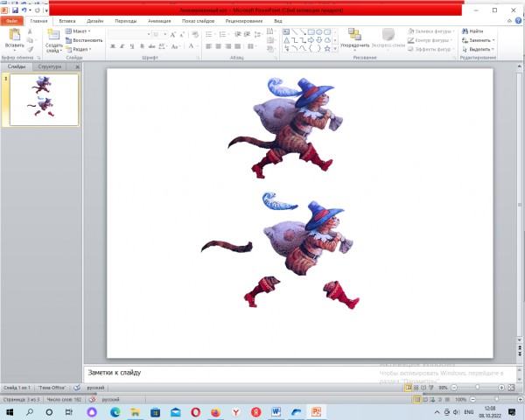The image size is (525, 420).
Task: Click the Найти find button
Action: (472, 31)
